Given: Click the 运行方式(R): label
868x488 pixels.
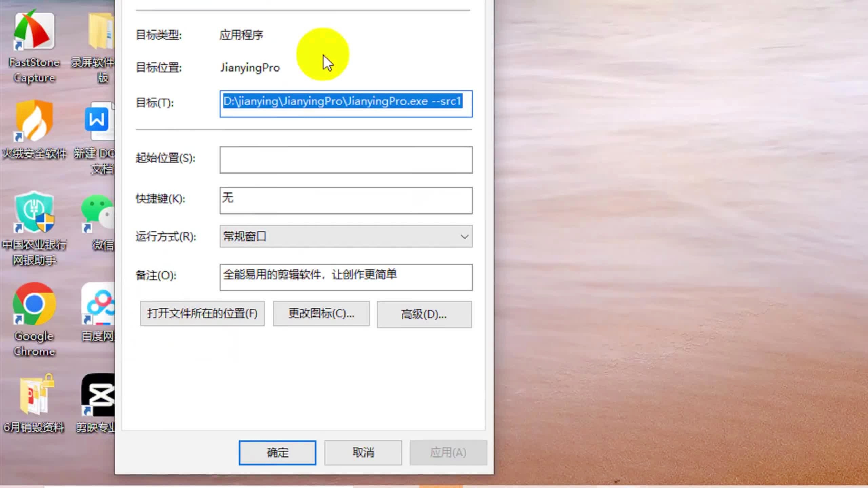Looking at the screenshot, I should pyautogui.click(x=166, y=237).
